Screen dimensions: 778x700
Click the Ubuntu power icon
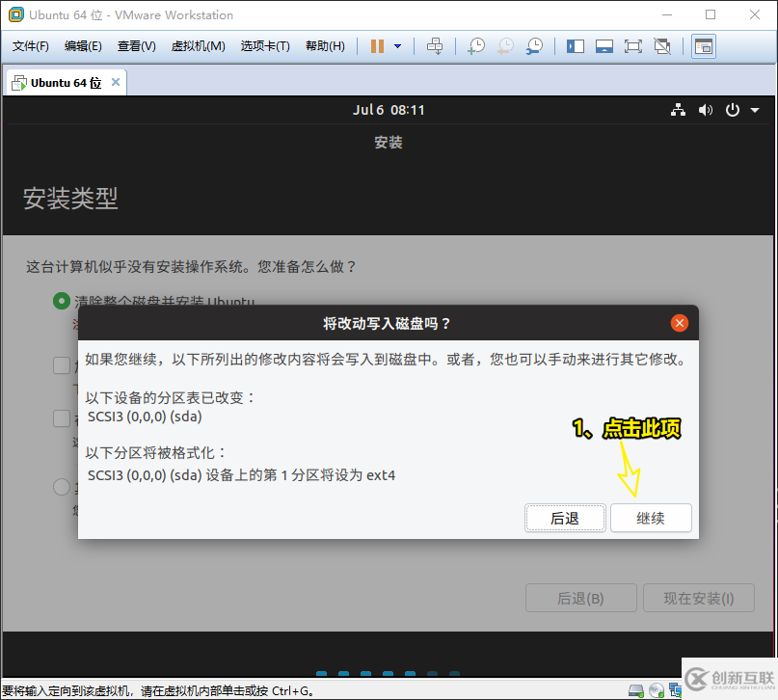[733, 110]
